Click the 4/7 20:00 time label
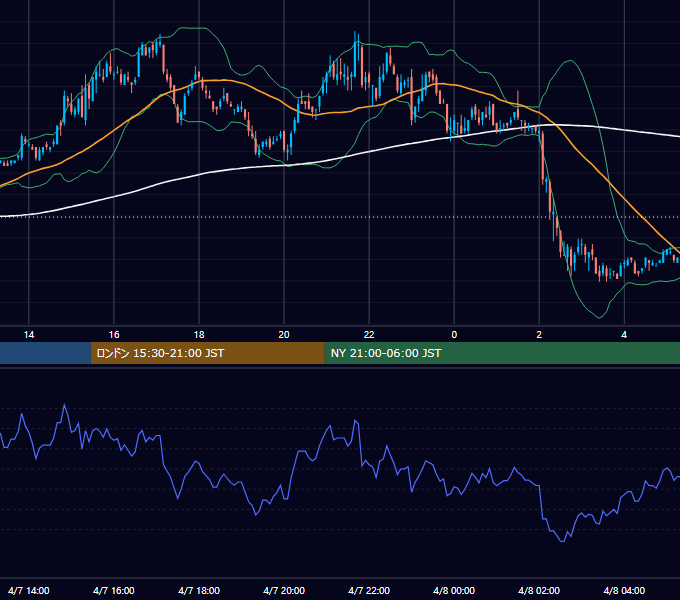 [x=284, y=590]
